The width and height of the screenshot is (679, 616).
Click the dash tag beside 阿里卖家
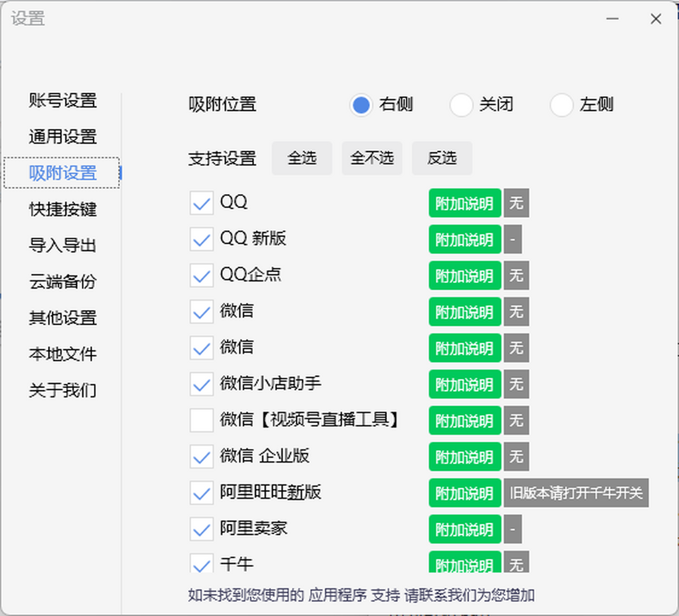pyautogui.click(x=513, y=529)
